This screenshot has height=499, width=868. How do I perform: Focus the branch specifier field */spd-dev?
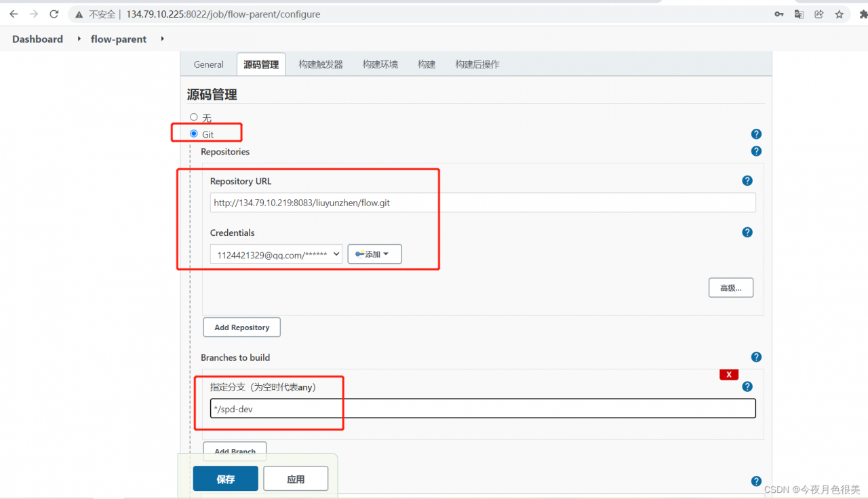(x=483, y=409)
